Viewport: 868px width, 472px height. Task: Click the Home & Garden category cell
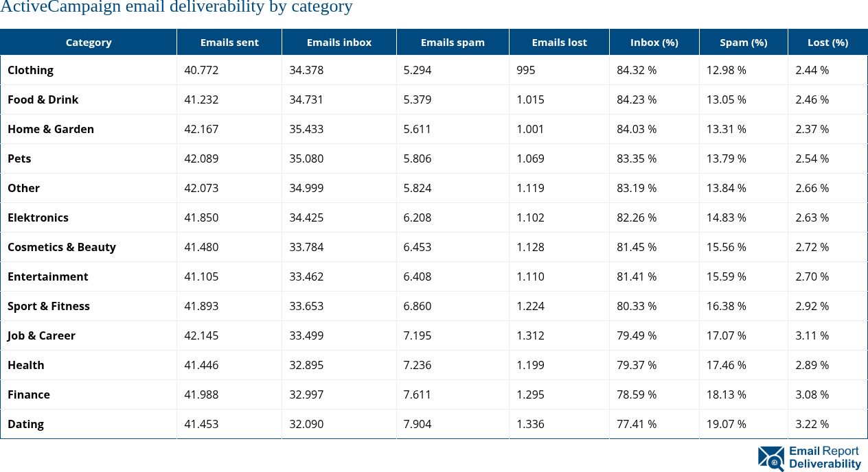point(51,129)
